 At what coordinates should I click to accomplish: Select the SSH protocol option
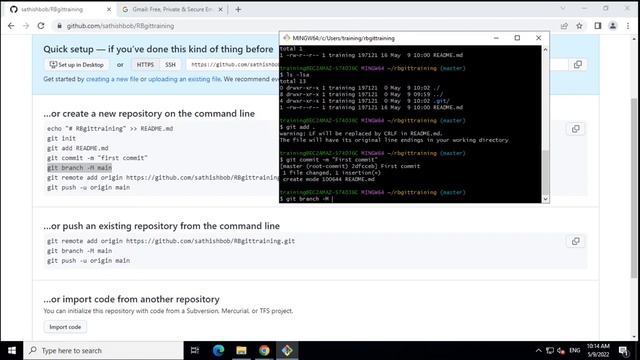[x=170, y=64]
